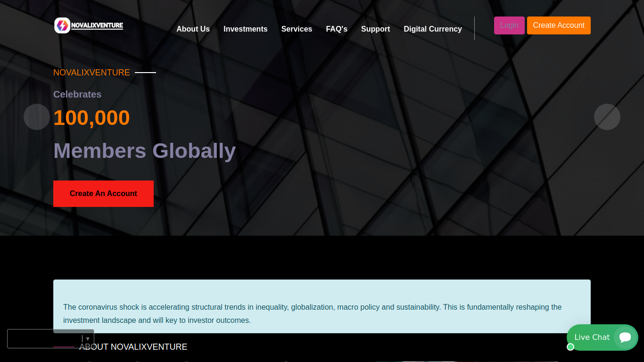The image size is (644, 362).
Task: Go to the Services page
Action: coord(297,29)
